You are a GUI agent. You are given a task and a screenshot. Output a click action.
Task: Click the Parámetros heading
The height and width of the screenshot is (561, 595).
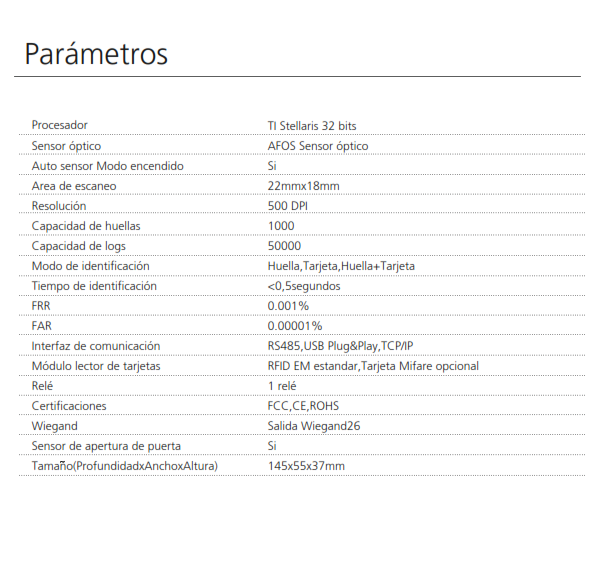pos(96,54)
